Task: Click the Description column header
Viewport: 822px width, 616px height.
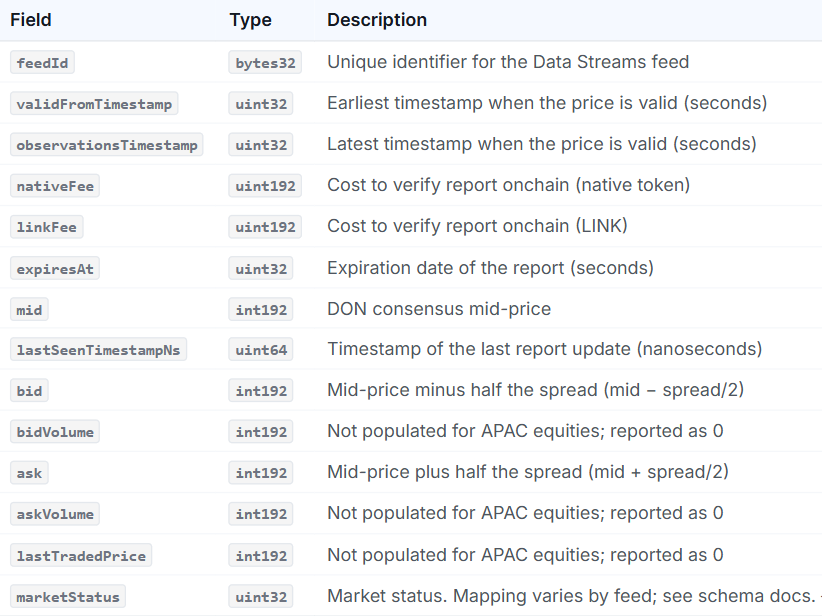Action: [x=377, y=20]
